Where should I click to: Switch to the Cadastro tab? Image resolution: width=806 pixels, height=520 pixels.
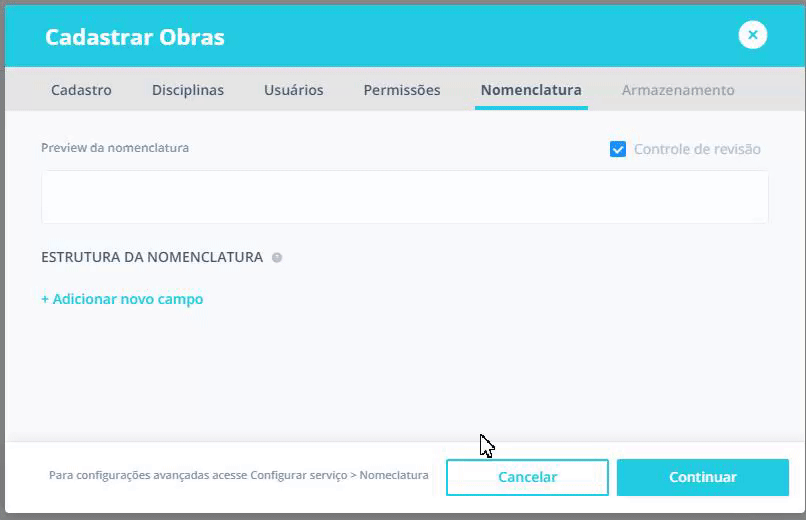pos(81,90)
